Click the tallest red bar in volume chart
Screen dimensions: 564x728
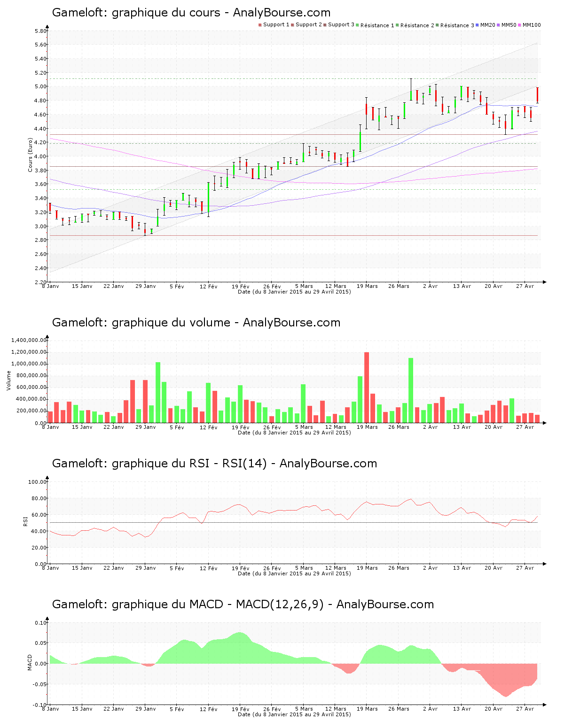tap(367, 387)
